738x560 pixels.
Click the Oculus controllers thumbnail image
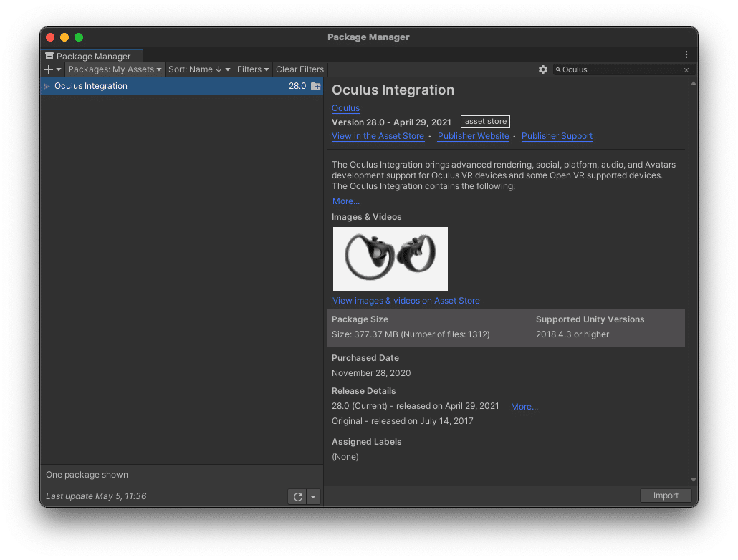(390, 259)
